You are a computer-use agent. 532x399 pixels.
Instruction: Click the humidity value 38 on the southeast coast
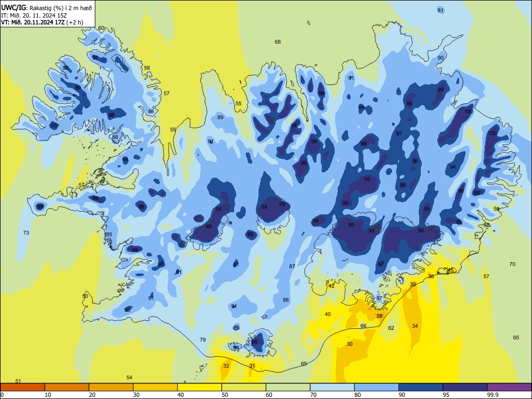(x=431, y=277)
